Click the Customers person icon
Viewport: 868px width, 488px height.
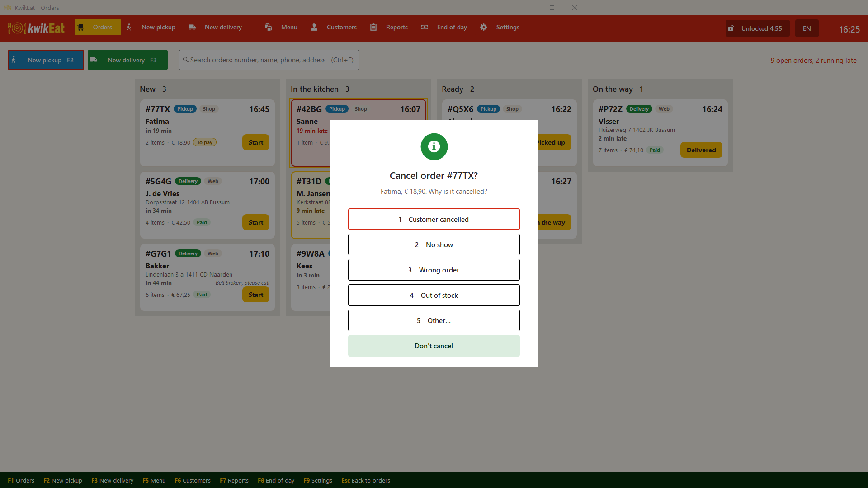click(x=314, y=27)
